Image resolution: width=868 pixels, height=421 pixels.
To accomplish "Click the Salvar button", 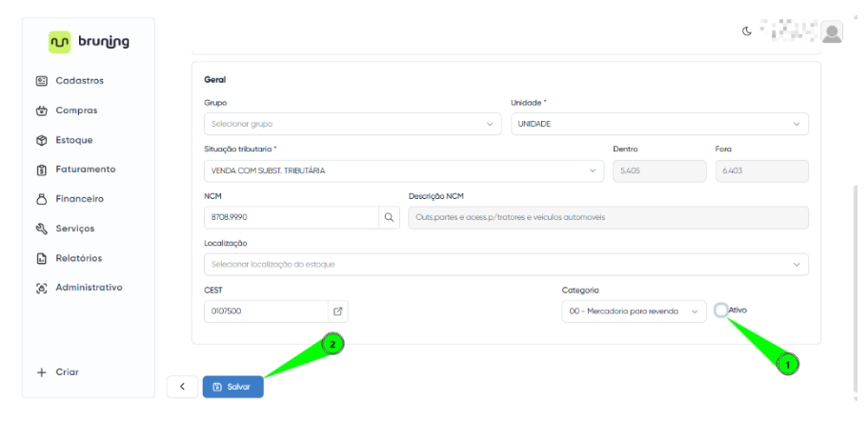I will coord(232,387).
